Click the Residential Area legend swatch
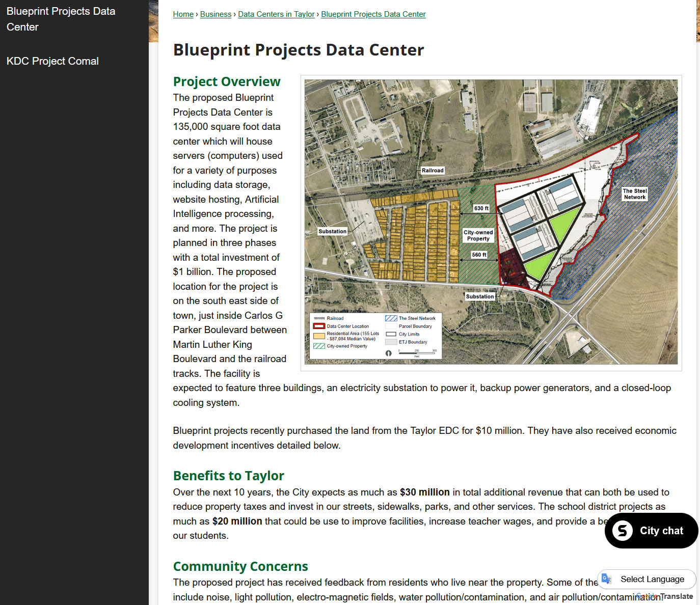The width and height of the screenshot is (700, 605). point(319,336)
